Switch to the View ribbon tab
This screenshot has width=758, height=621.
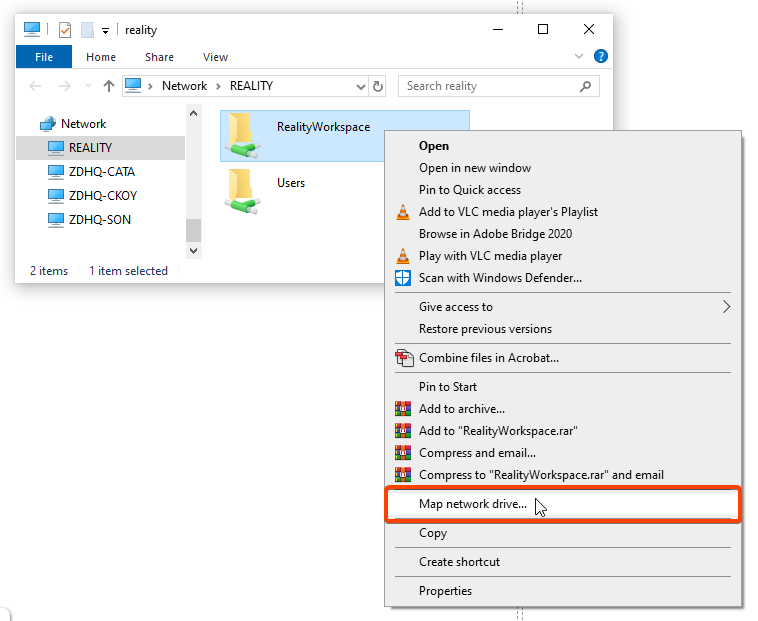[x=215, y=57]
